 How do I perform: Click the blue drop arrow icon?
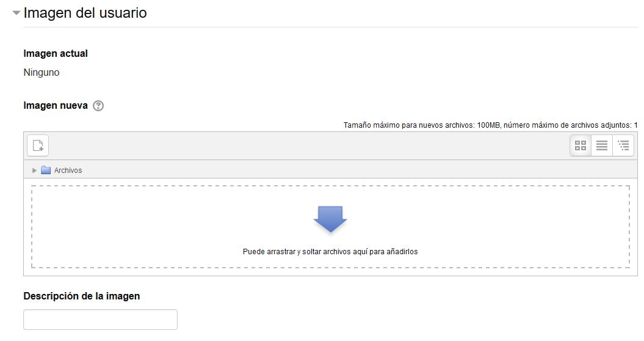(330, 219)
